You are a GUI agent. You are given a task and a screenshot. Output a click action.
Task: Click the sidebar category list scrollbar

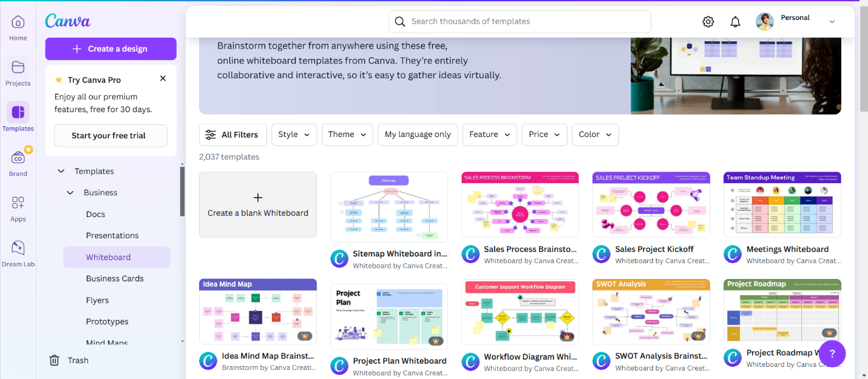point(182,191)
